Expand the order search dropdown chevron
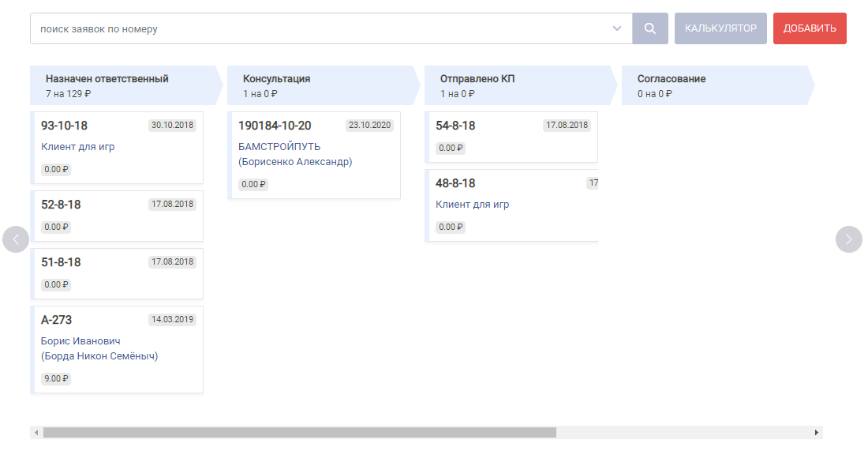 [x=617, y=28]
